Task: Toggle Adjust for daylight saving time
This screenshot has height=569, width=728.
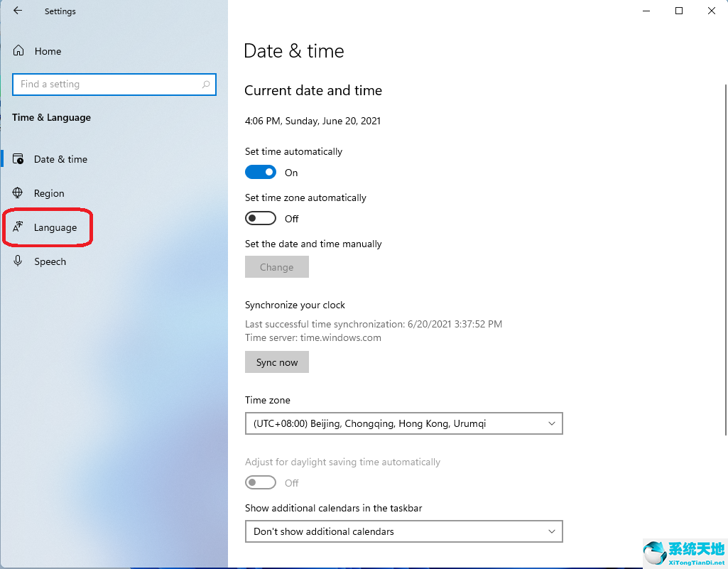Action: click(260, 482)
